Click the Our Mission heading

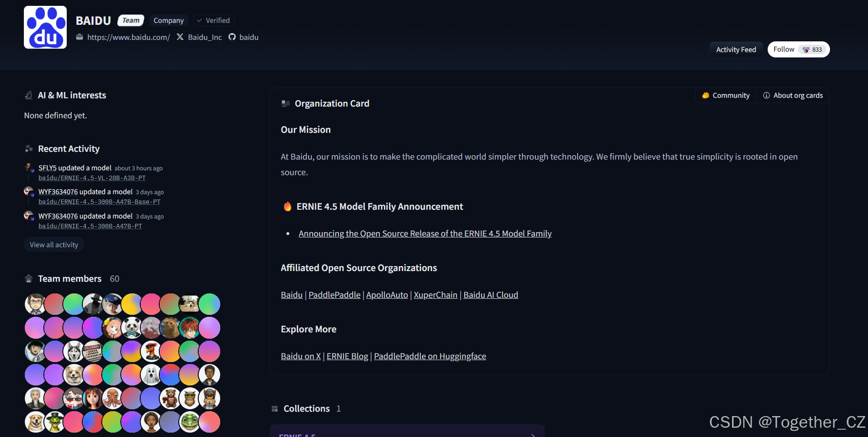click(306, 130)
